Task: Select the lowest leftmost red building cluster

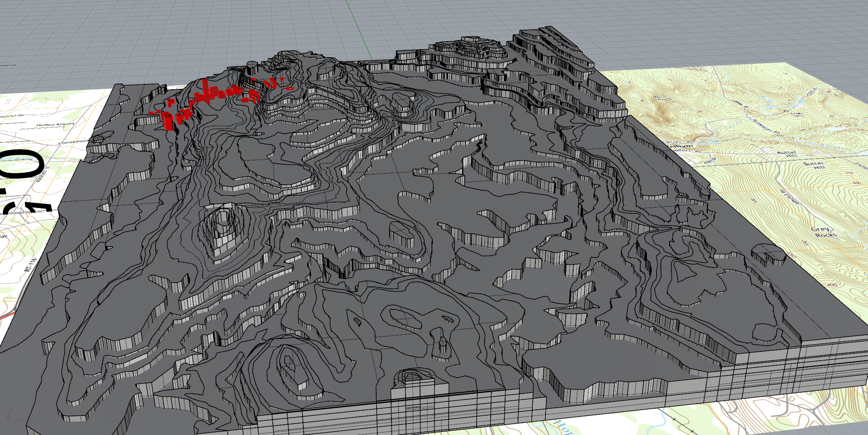Action: coord(167,121)
